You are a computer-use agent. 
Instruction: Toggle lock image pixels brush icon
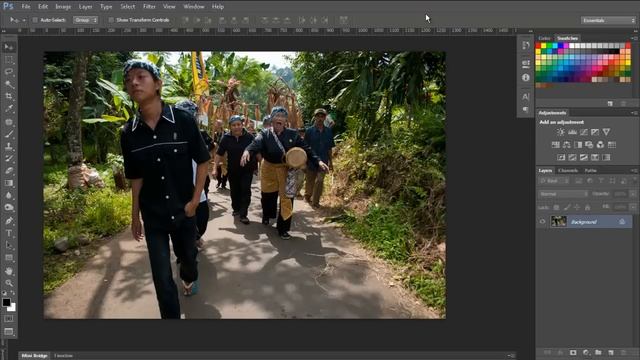pyautogui.click(x=567, y=207)
